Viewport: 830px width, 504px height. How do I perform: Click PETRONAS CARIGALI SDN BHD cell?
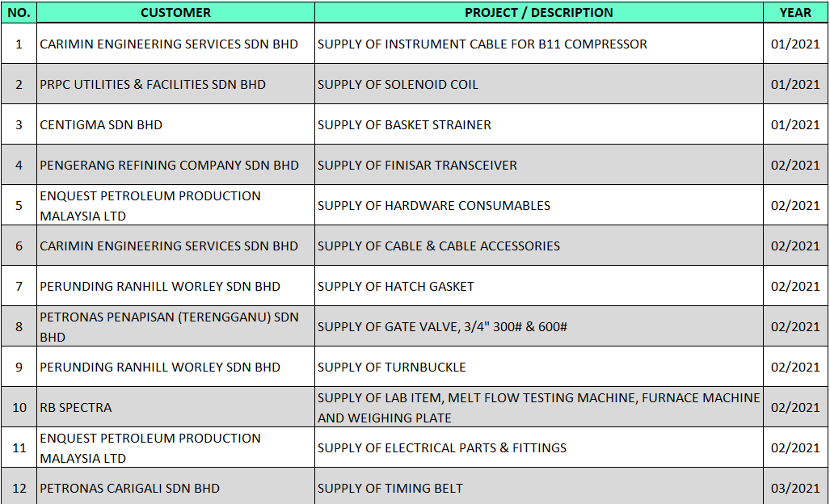point(129,488)
